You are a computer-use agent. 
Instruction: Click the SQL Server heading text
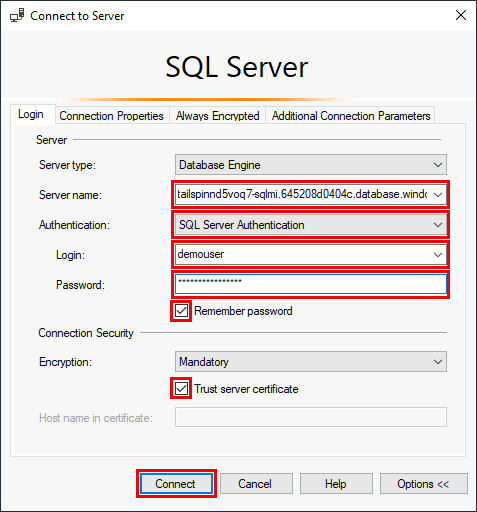(x=237, y=67)
